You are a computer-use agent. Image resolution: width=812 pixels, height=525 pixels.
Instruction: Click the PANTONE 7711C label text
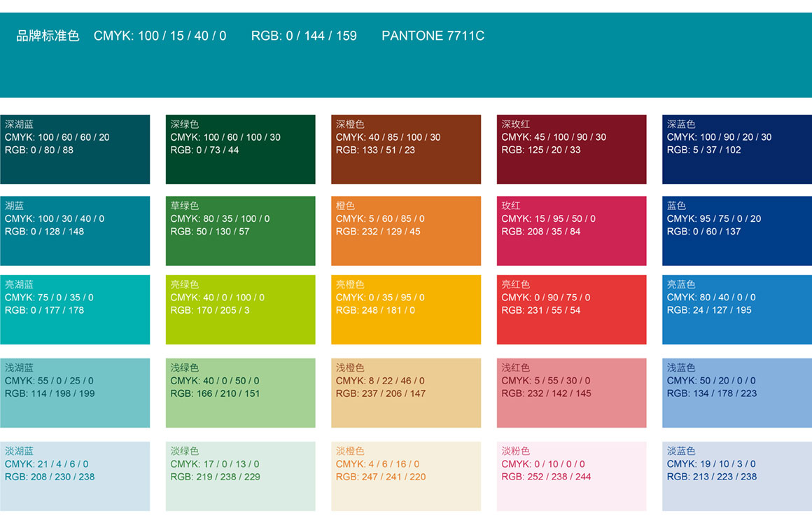pos(433,36)
